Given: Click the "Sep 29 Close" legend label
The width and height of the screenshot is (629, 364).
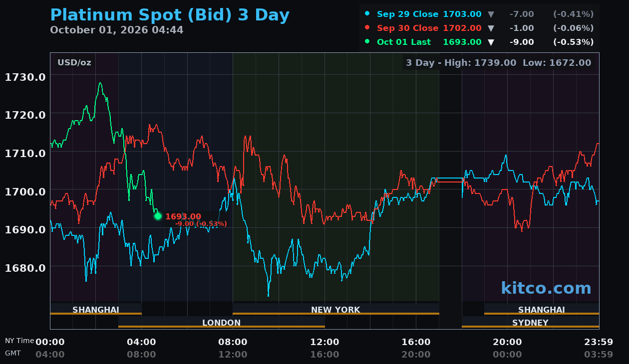Looking at the screenshot, I should point(407,14).
